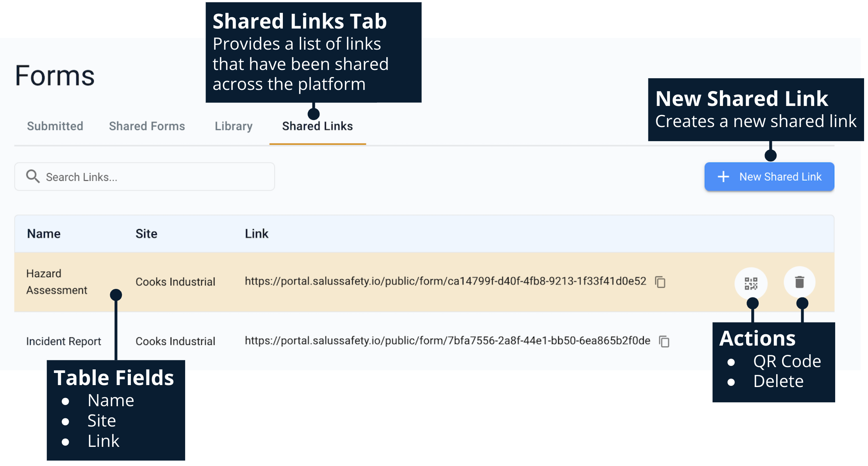
Task: Focus the Search Links input field
Action: point(156,177)
